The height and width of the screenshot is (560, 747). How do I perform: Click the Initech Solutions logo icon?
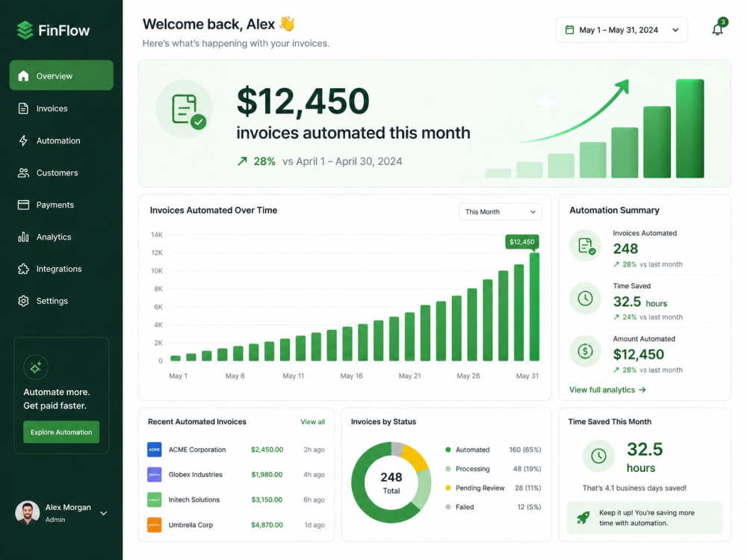click(155, 500)
